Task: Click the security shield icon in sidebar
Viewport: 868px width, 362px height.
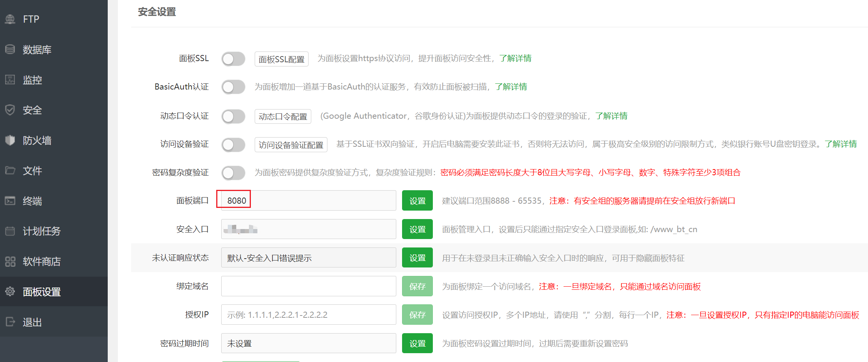Action: (x=10, y=110)
